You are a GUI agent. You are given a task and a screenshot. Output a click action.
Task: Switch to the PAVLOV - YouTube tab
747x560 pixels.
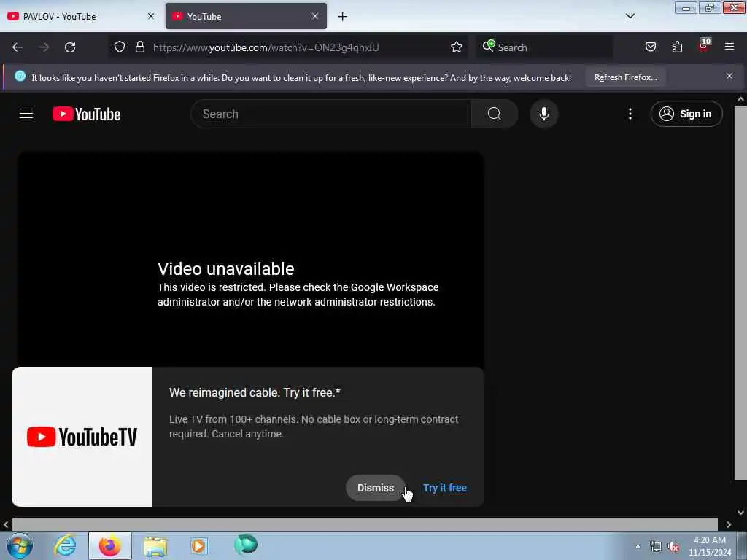click(82, 16)
